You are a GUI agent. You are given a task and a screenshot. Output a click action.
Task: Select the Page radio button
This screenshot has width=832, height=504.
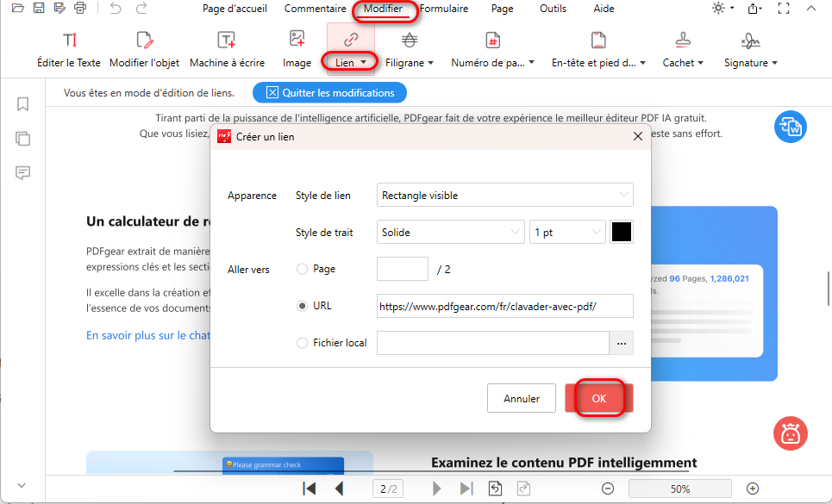pyautogui.click(x=302, y=269)
